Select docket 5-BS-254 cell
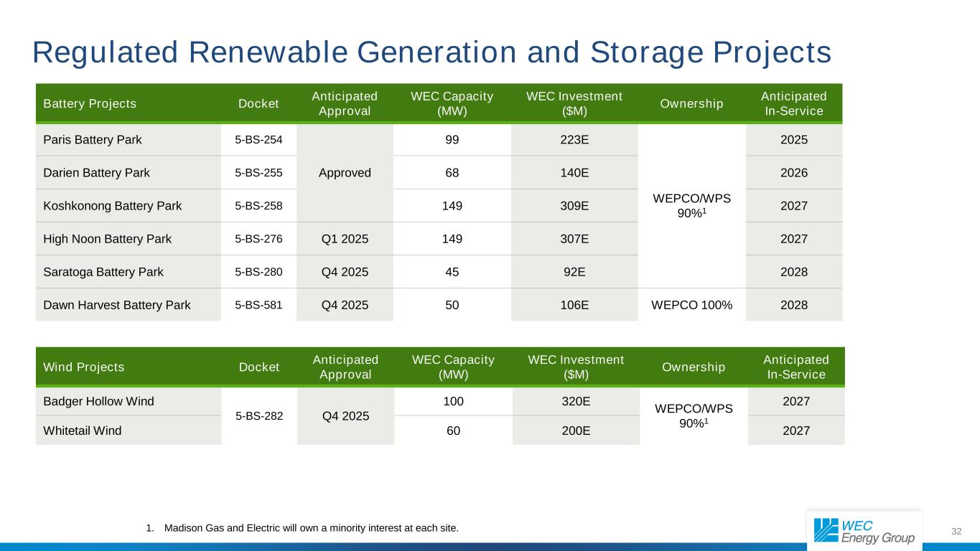Image resolution: width=980 pixels, height=551 pixels. tap(259, 140)
